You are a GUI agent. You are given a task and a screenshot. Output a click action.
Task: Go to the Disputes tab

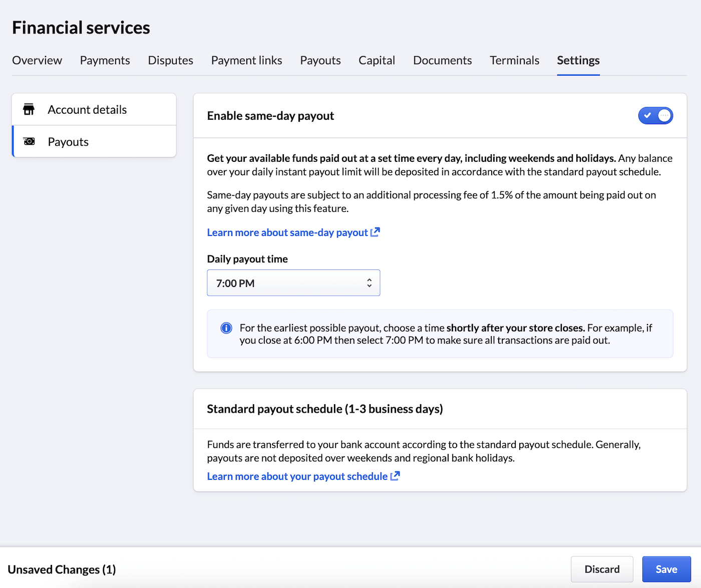point(170,61)
